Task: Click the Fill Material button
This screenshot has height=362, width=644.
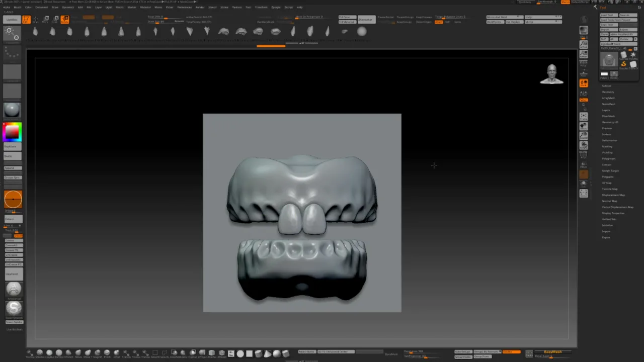Action: pos(348,22)
